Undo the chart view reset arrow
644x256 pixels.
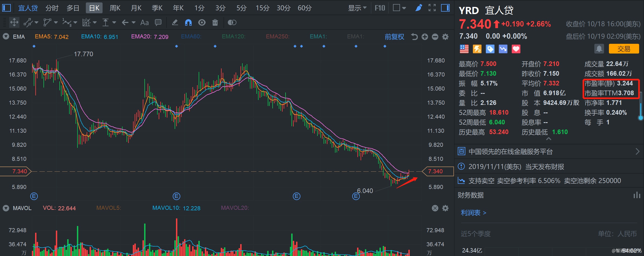pos(414,37)
